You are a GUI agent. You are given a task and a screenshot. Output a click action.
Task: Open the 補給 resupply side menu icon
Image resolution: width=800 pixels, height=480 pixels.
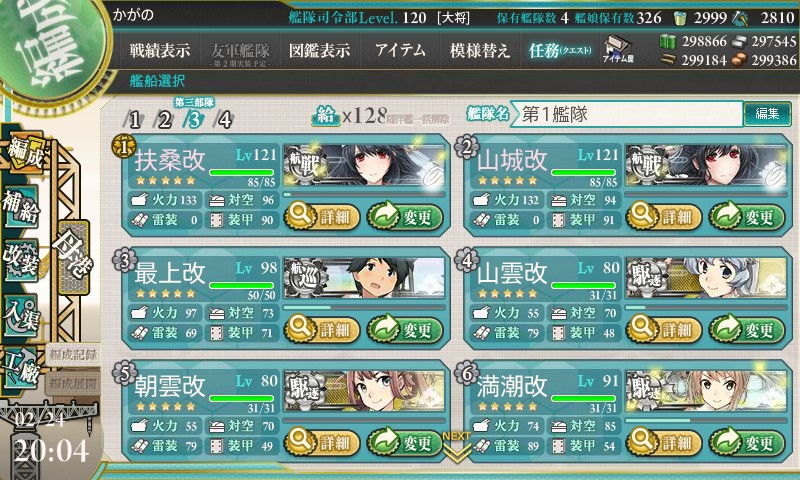click(21, 208)
